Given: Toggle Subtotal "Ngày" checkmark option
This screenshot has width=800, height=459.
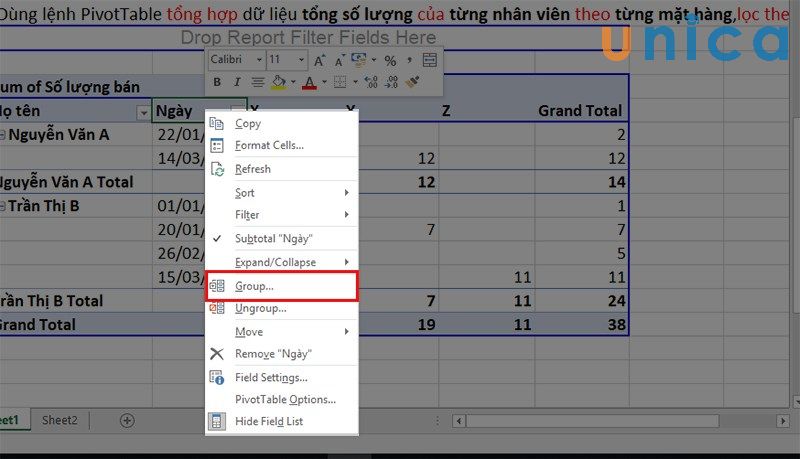Looking at the screenshot, I should click(282, 238).
